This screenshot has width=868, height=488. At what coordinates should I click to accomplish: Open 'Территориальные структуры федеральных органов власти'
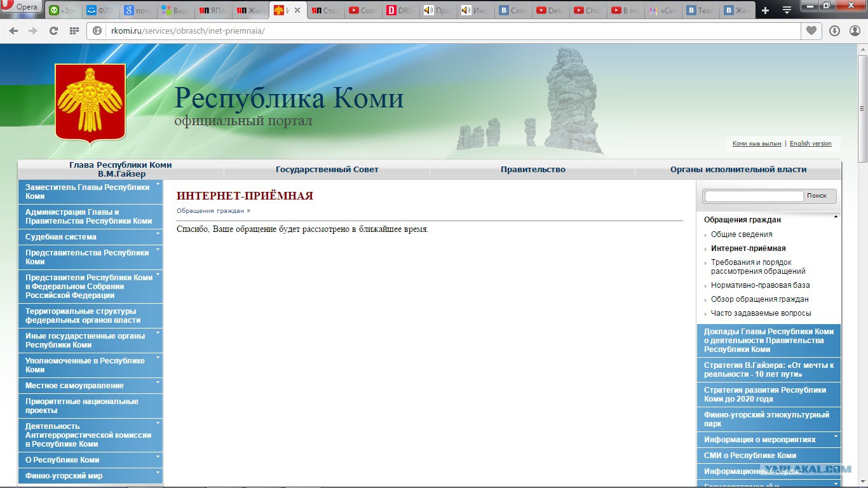point(91,316)
